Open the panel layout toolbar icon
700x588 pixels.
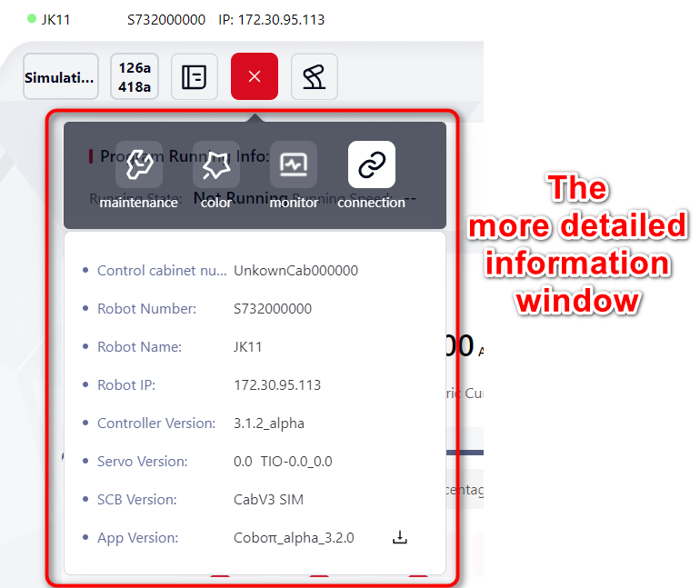(x=194, y=77)
